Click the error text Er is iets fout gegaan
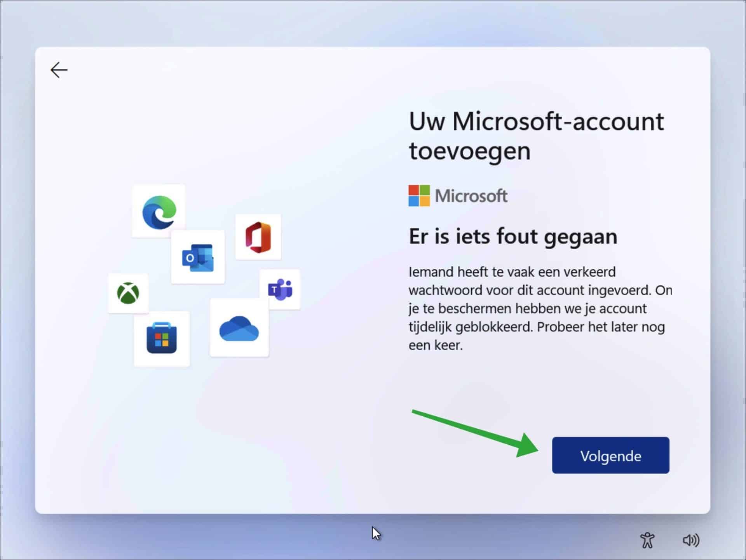The image size is (746, 560). (x=513, y=236)
